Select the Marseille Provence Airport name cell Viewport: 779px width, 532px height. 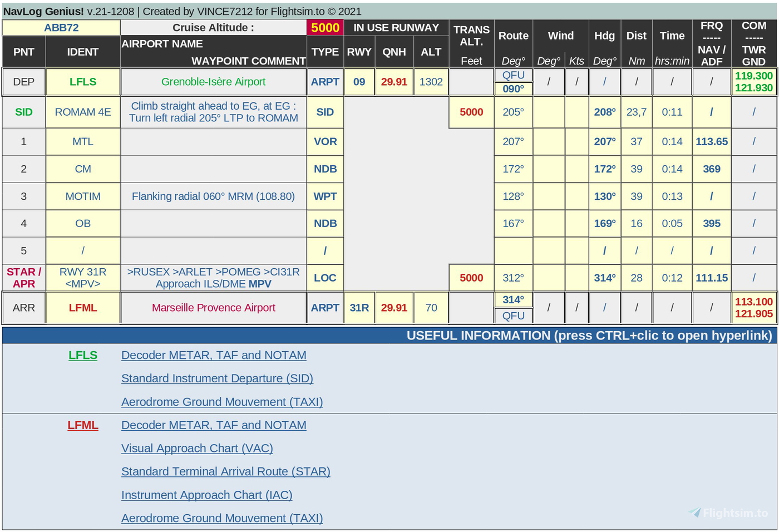click(213, 308)
